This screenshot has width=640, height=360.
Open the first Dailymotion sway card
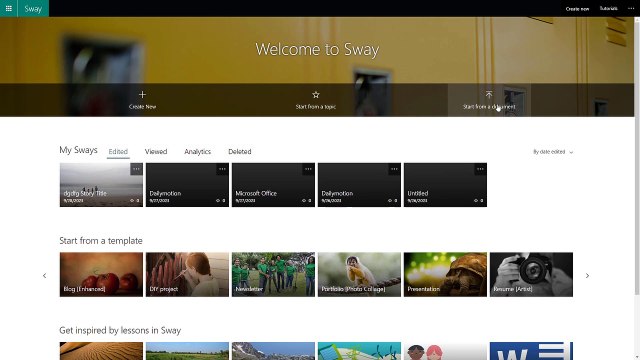(187, 185)
